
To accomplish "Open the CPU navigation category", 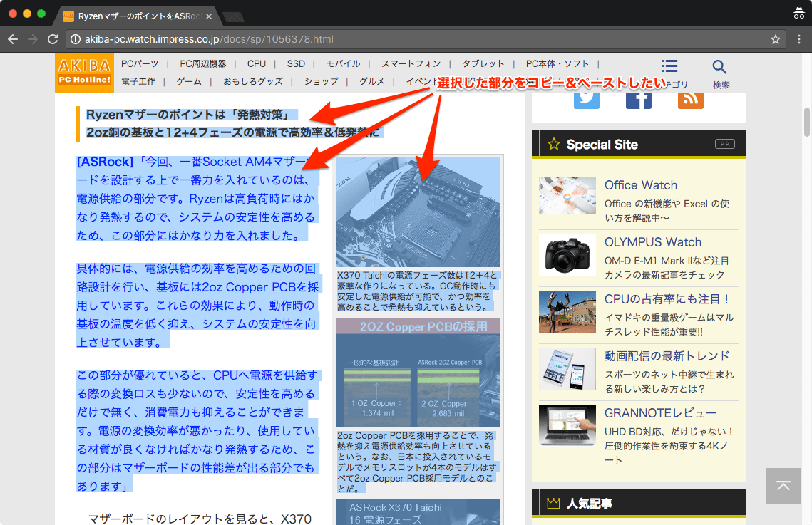I will click(x=257, y=63).
